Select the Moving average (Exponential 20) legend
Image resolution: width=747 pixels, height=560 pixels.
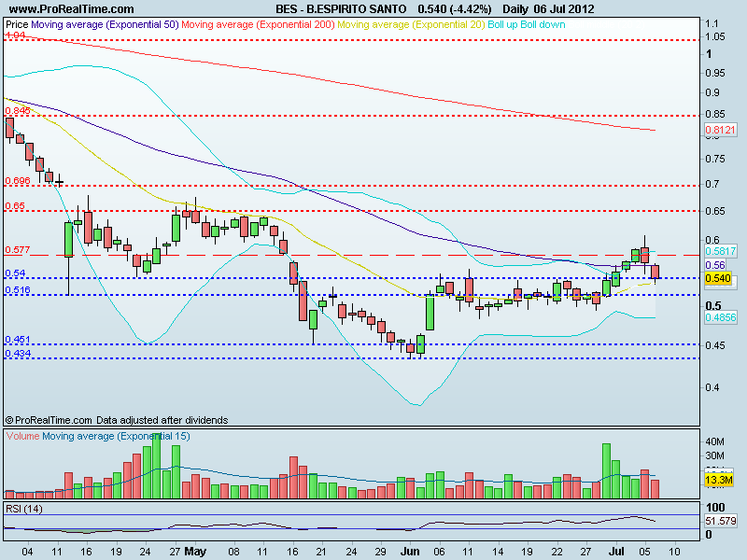click(x=411, y=24)
